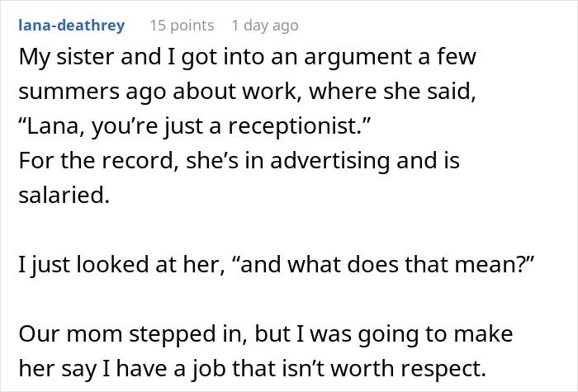This screenshot has height=392, width=578.
Task: Click the word 'salaried.'
Action: (64, 195)
